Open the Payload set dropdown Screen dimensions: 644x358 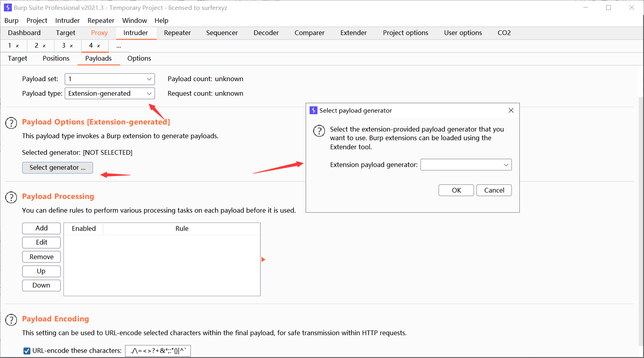(110, 79)
